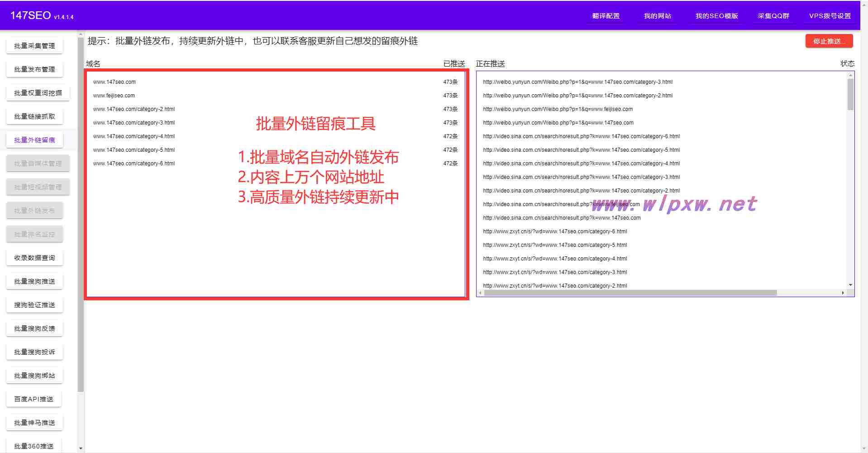The width and height of the screenshot is (868, 453).
Task: Click weibo.yunyun.com URL for www.feijiseo.com
Action: [x=558, y=109]
